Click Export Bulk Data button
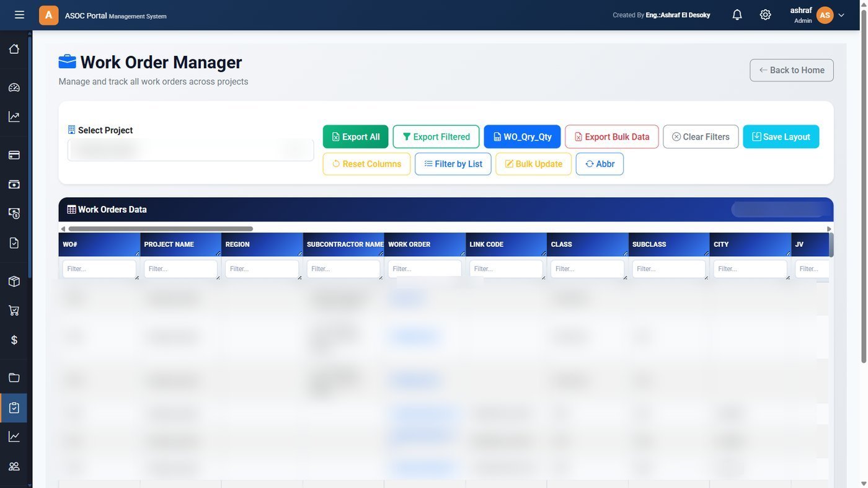Image resolution: width=868 pixels, height=488 pixels. (x=612, y=136)
